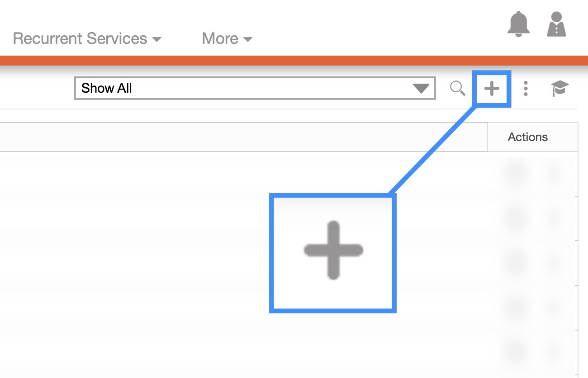The width and height of the screenshot is (588, 378).
Task: Open the Recurrent Services menu
Action: pyautogui.click(x=80, y=39)
